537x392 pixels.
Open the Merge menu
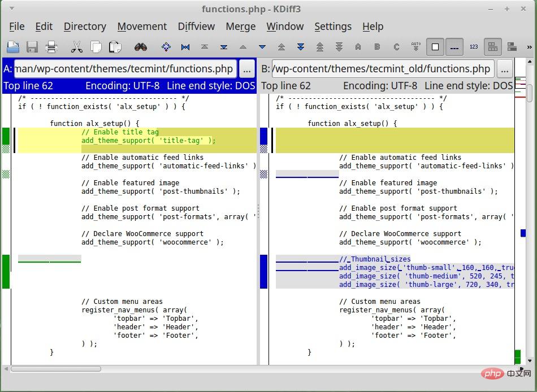(240, 27)
